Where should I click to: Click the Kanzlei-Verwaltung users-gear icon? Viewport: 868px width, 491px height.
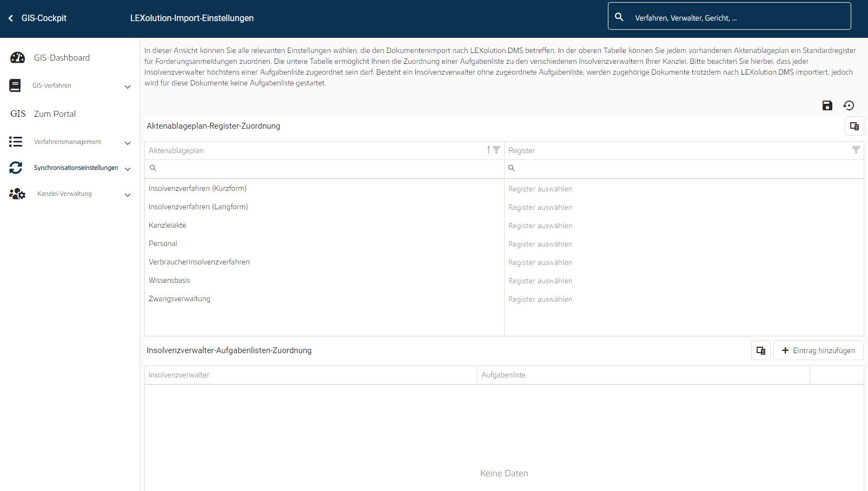coord(17,194)
